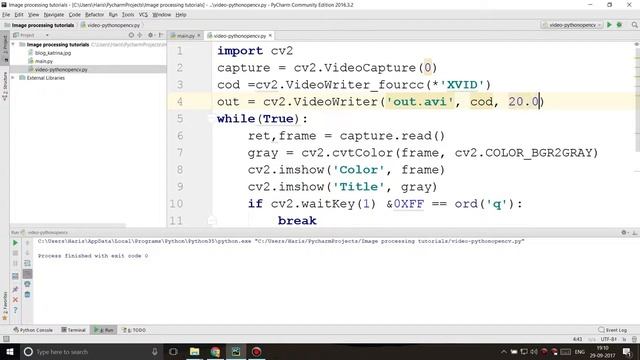The image size is (640, 360).
Task: Collapse the Image processing tutorials tree node
Action: tap(13, 44)
